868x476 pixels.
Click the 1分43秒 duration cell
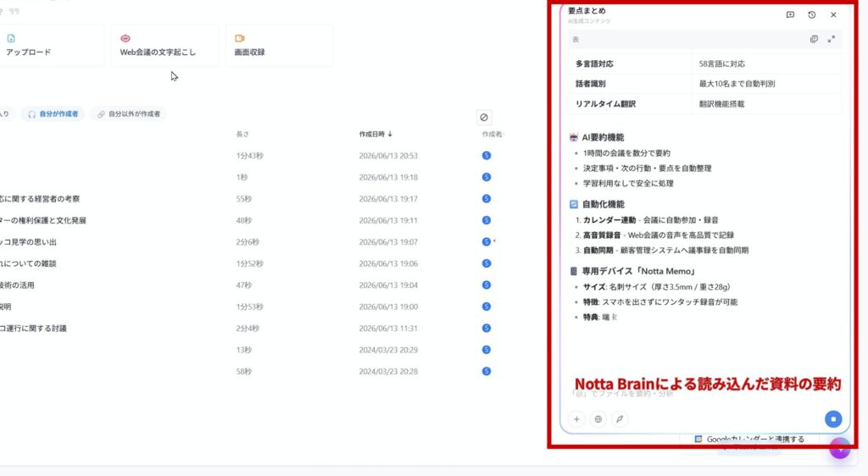(250, 156)
